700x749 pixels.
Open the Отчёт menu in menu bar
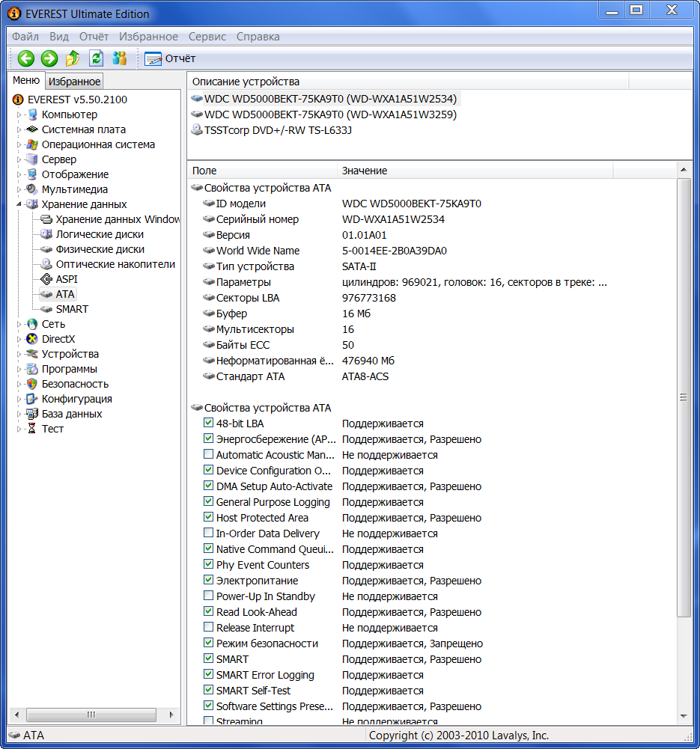click(94, 37)
